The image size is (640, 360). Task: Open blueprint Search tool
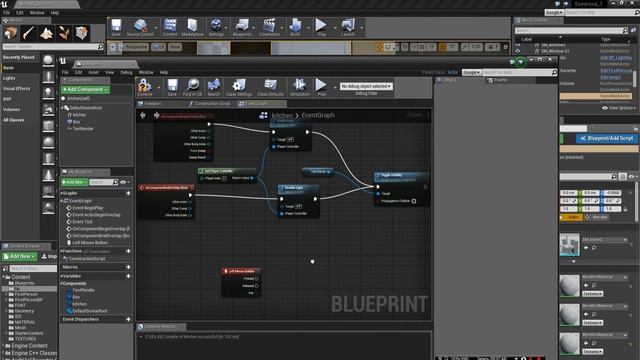(x=213, y=87)
